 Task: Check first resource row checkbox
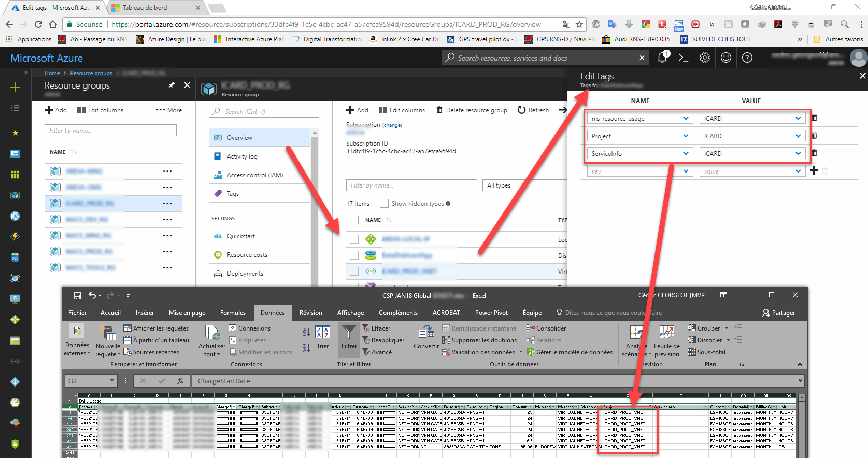pos(354,239)
